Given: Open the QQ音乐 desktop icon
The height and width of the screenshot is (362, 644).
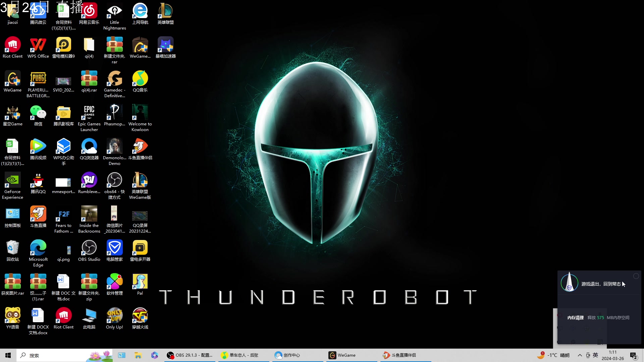Looking at the screenshot, I should tap(140, 82).
